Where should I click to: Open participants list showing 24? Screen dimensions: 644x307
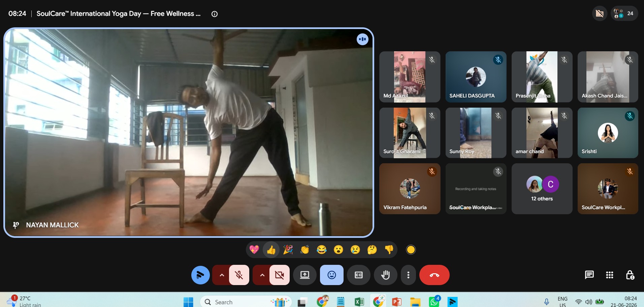point(624,13)
